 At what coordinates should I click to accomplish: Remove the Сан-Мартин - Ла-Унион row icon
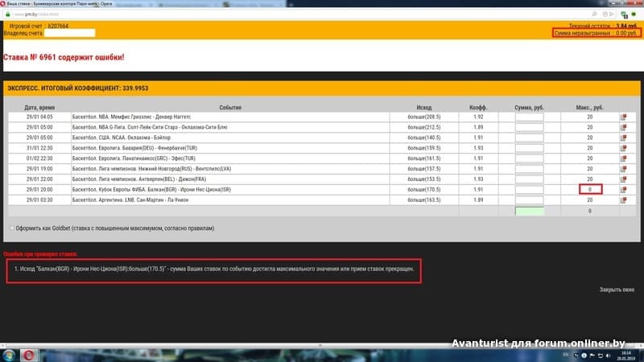click(623, 200)
